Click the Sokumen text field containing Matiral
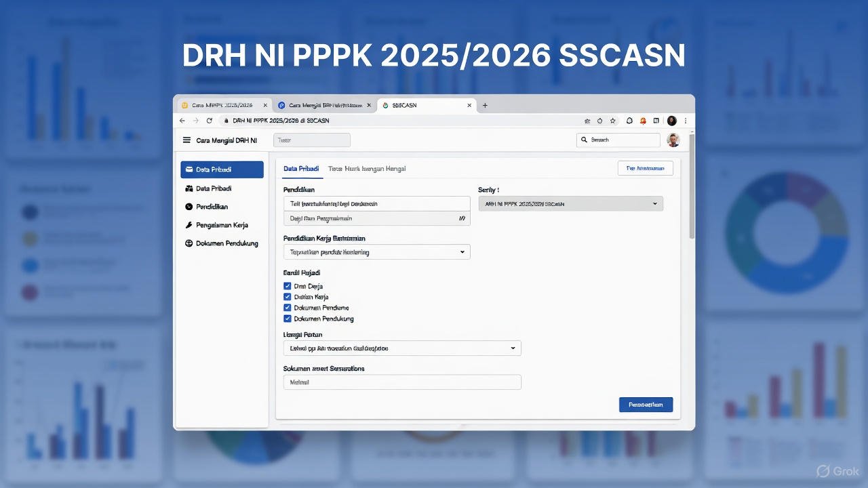 402,382
